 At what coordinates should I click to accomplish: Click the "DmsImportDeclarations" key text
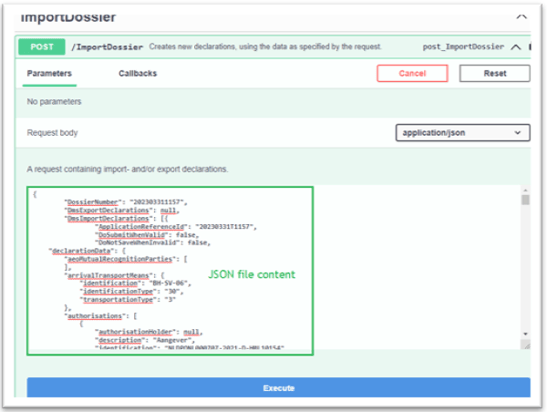pyautogui.click(x=108, y=218)
